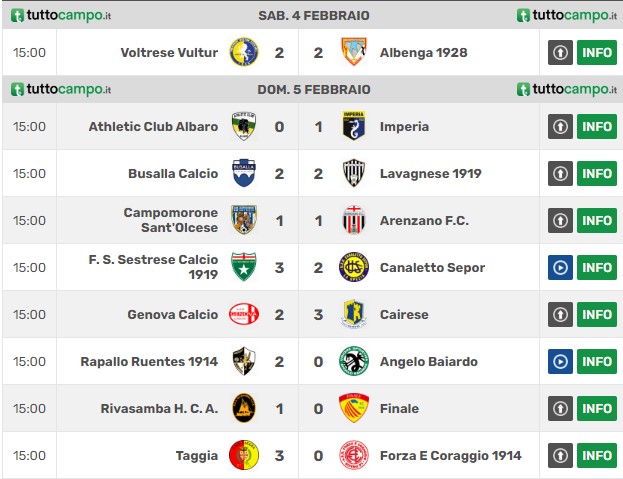Open INFO for Athletic Club Albaro vs Imperia
Image resolution: width=623 pixels, height=479 pixels.
pos(597,127)
